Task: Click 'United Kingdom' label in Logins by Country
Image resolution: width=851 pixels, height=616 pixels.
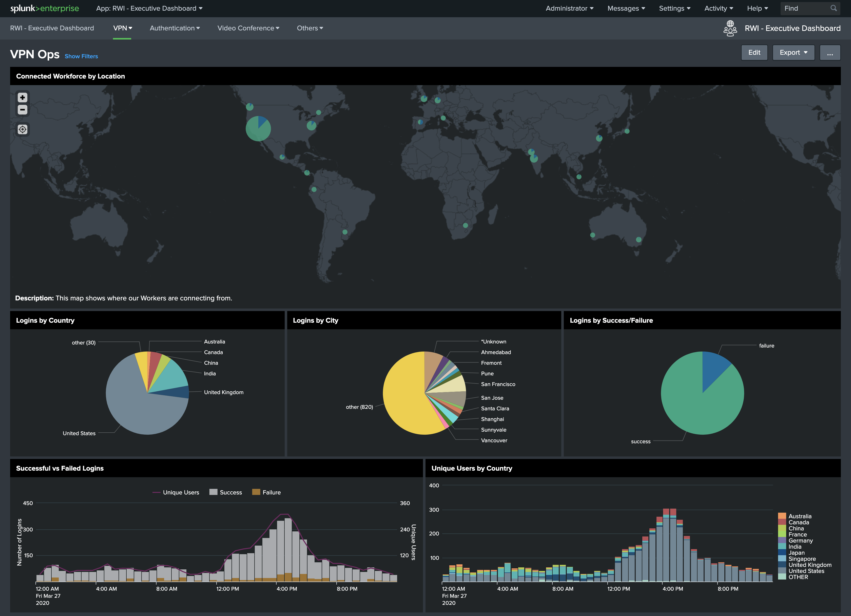Action: (224, 392)
